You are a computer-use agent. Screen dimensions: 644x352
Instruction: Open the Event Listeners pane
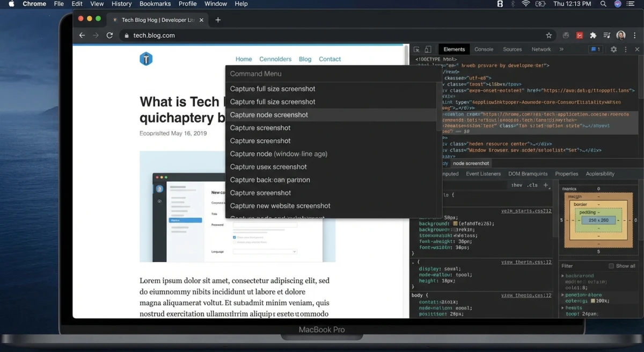point(483,174)
